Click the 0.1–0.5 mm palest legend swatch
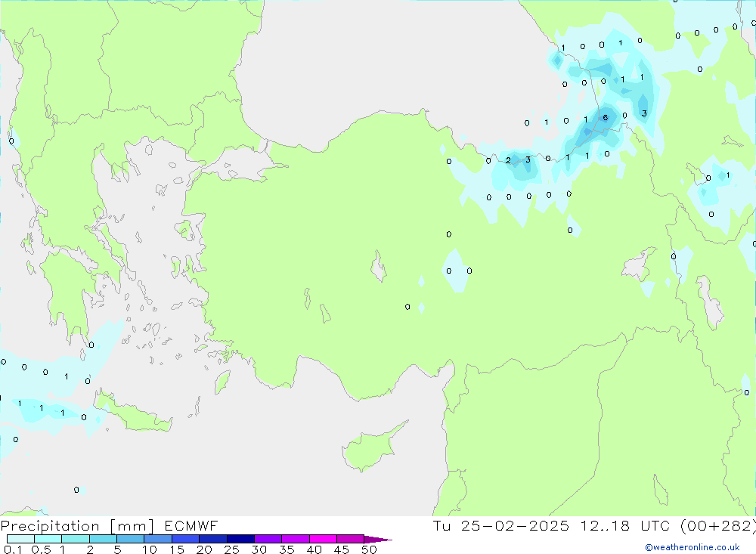The image size is (756, 554). (20, 539)
